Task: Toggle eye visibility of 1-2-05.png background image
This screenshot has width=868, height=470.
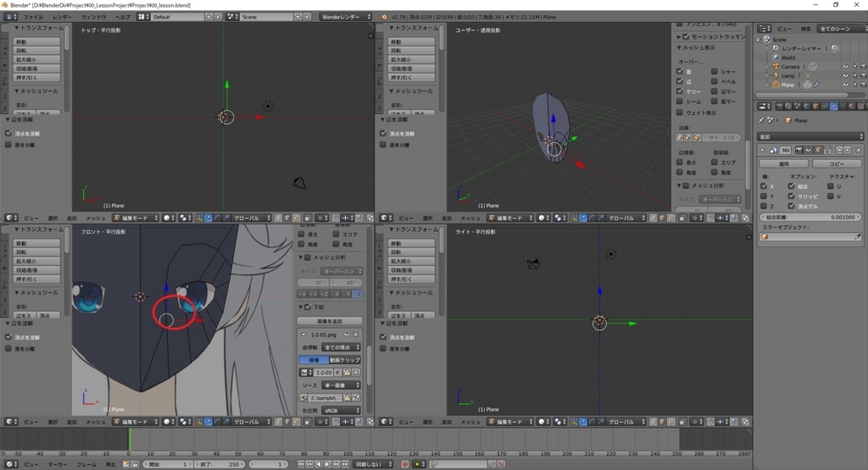Action: 347,335
